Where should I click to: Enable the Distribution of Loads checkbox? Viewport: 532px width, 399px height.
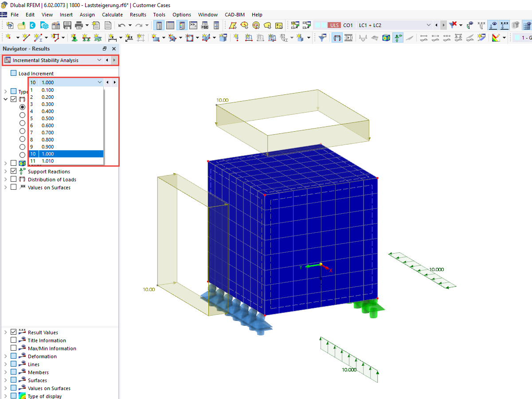13,180
